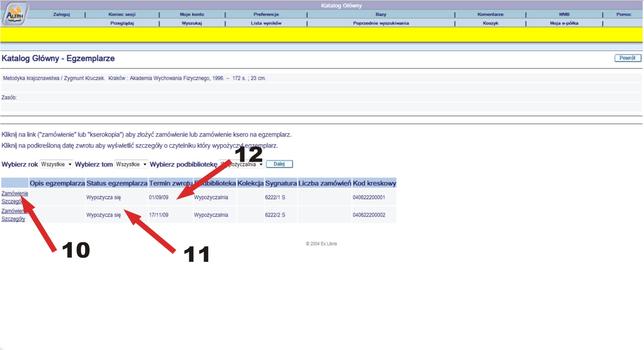Click the WMB menu item
Image resolution: width=644 pixels, height=350 pixels.
click(564, 14)
